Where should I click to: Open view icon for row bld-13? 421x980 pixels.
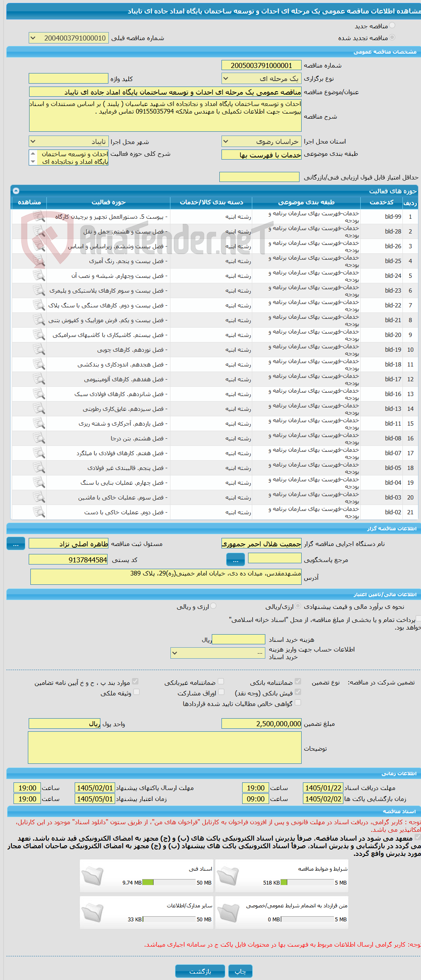click(39, 409)
